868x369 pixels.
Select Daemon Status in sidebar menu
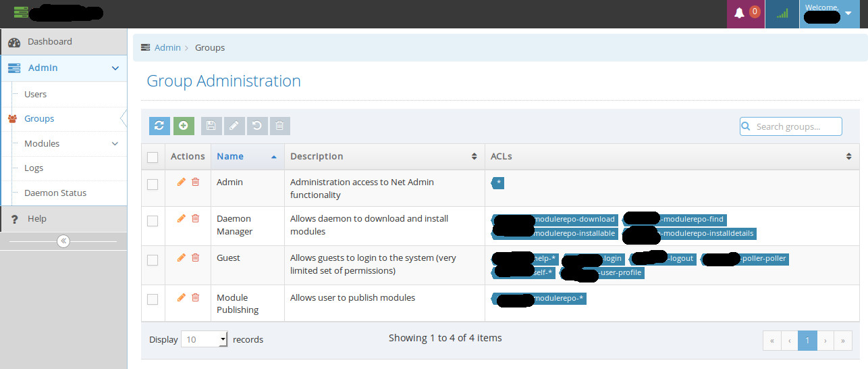[55, 193]
